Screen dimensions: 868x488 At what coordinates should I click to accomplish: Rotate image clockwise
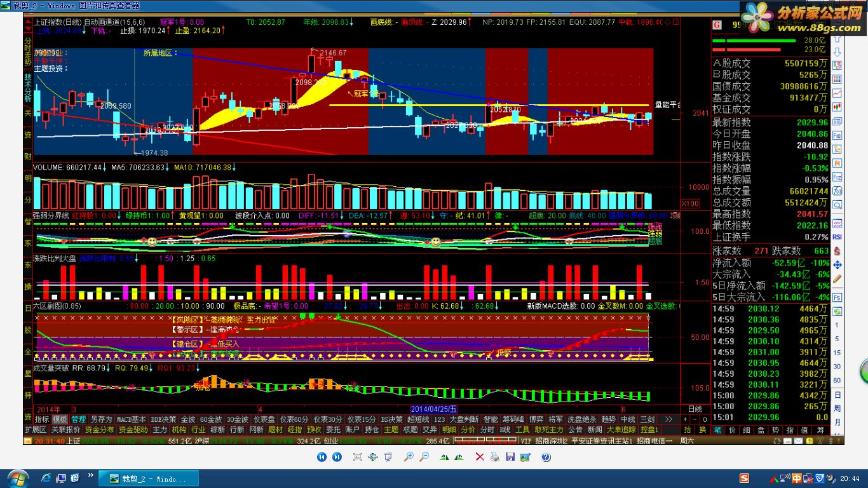pos(445,456)
